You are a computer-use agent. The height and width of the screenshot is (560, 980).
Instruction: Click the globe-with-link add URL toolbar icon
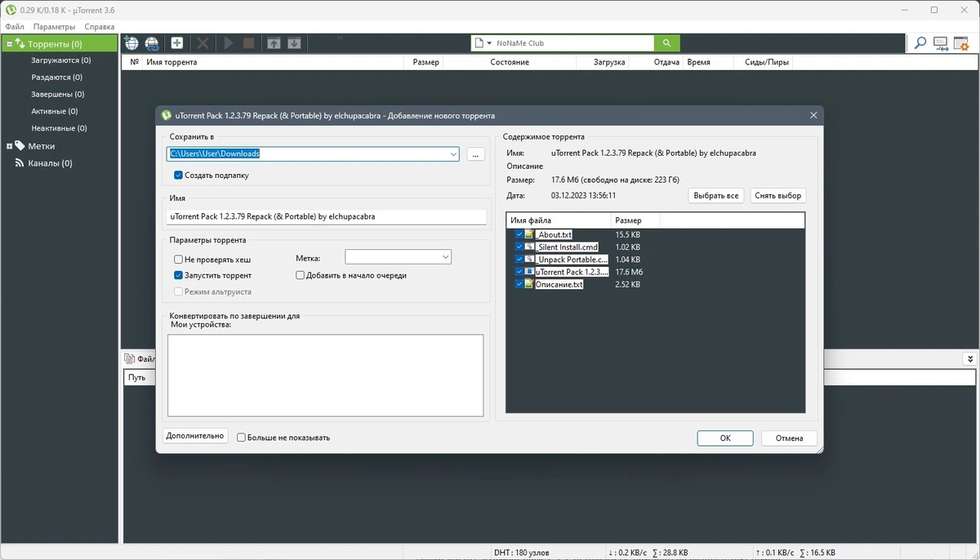point(152,43)
